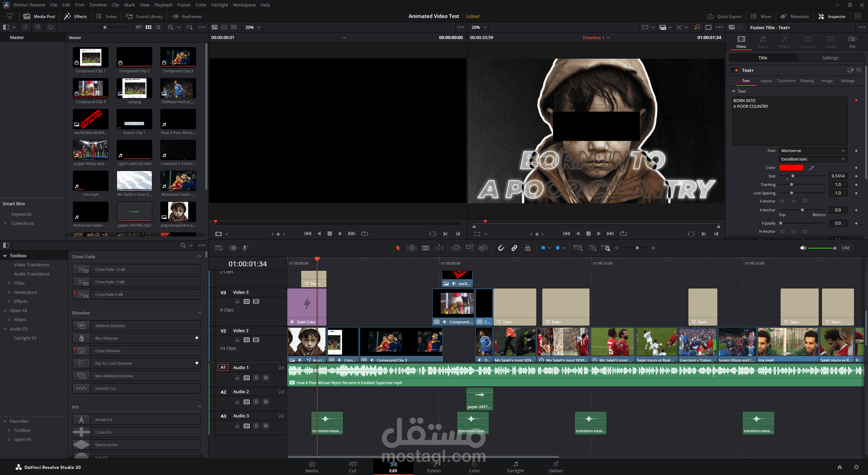
Task: Toggle Effects panel button
Action: coord(76,16)
